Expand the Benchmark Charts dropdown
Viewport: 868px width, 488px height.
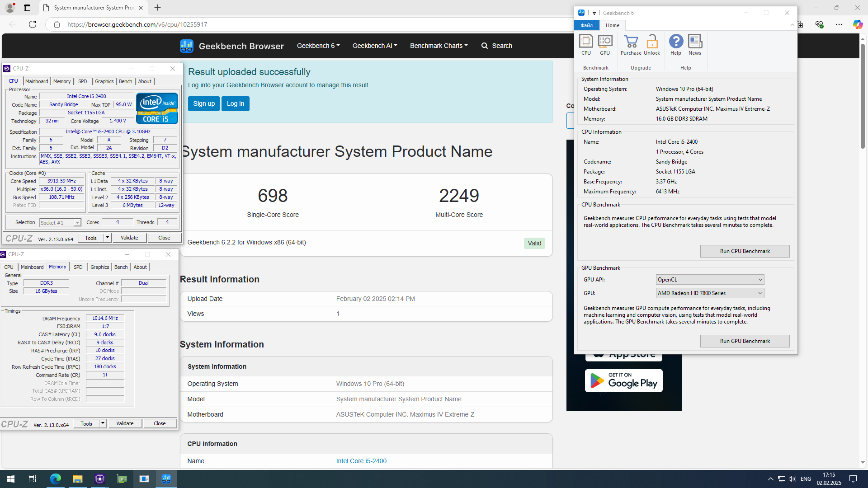[439, 46]
